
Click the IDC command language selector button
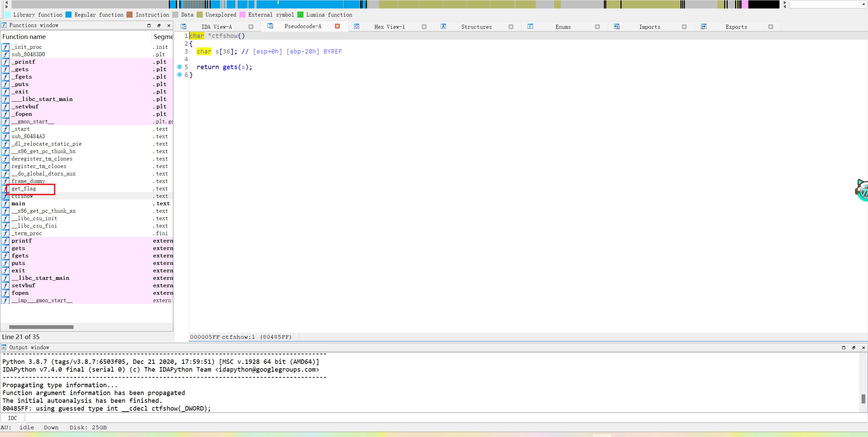click(x=13, y=418)
